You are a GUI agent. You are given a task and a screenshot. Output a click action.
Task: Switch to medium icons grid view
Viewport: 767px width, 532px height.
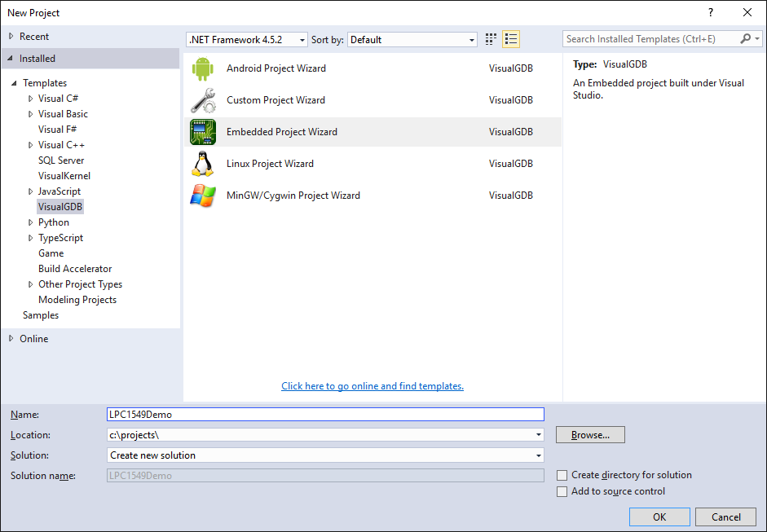pos(491,39)
